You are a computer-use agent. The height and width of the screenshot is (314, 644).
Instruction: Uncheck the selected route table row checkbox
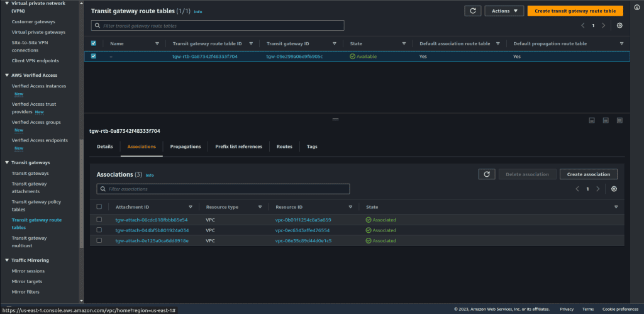click(x=94, y=56)
